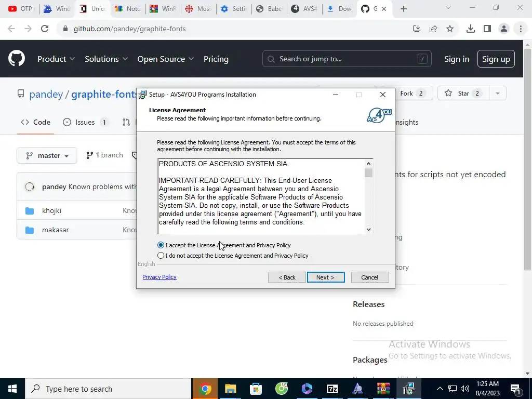This screenshot has height=399, width=532.
Task: Reload the page in Chrome
Action: coord(45,29)
